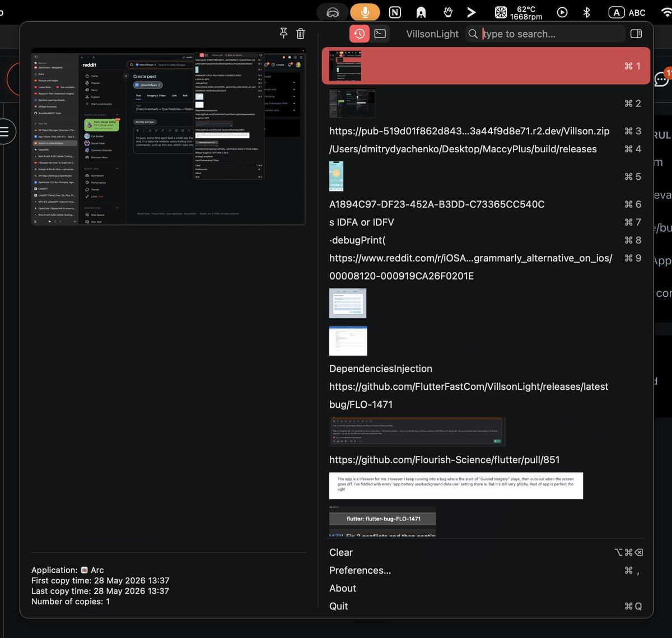The height and width of the screenshot is (638, 672).
Task: Click the VillsonLight title label
Action: click(432, 34)
